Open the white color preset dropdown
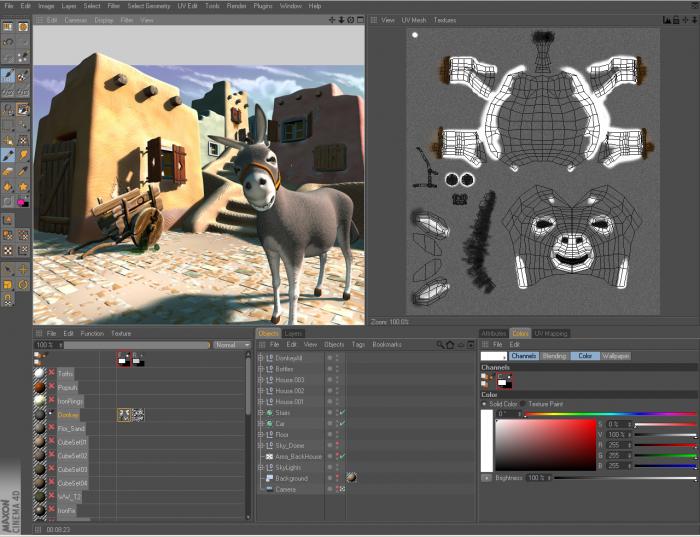700x537 pixels. coord(494,356)
